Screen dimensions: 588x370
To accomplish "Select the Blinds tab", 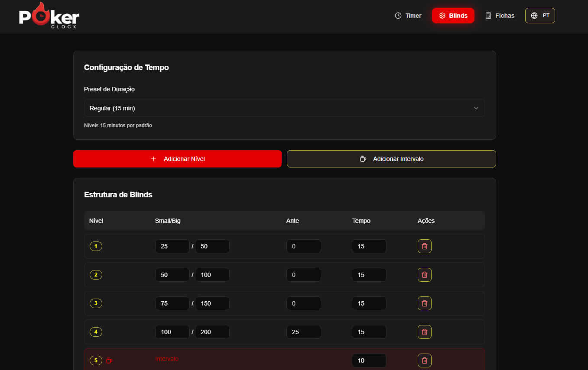I will point(453,16).
